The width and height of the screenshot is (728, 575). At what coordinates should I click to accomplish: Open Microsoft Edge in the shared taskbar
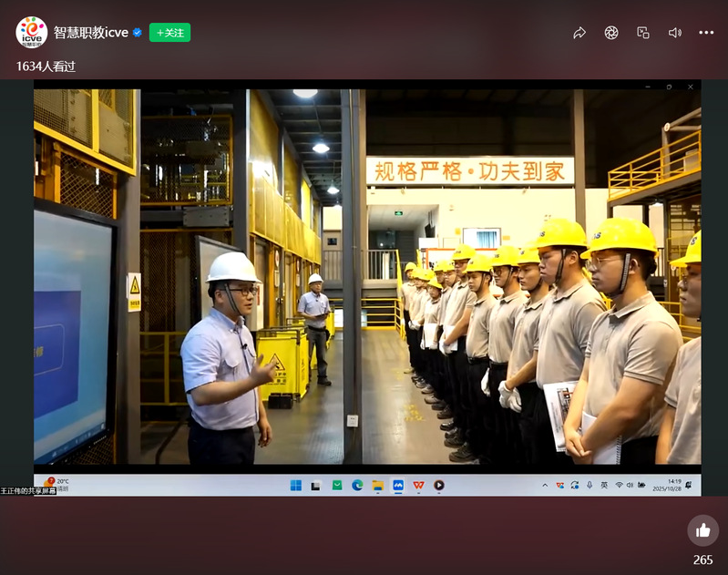pos(357,486)
